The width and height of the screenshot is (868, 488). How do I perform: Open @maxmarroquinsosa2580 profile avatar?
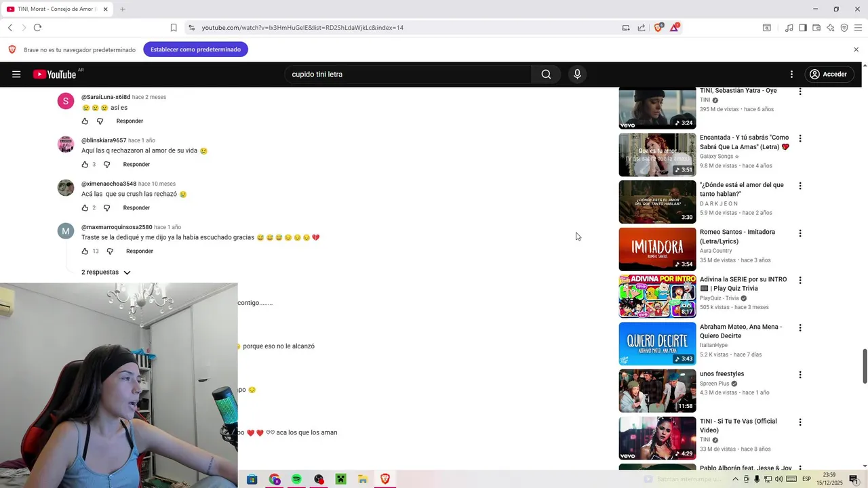point(66,231)
